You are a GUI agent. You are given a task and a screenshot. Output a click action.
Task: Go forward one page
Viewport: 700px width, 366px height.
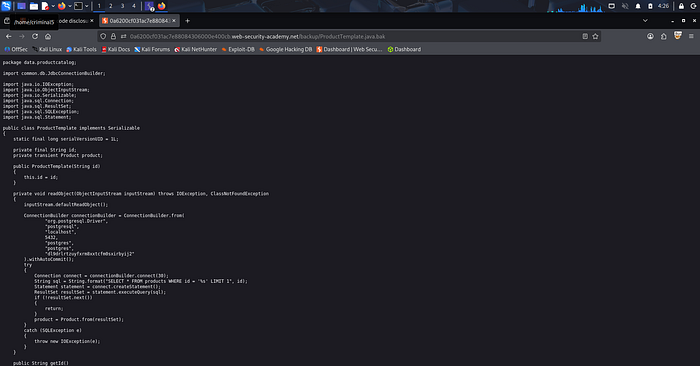click(21, 36)
